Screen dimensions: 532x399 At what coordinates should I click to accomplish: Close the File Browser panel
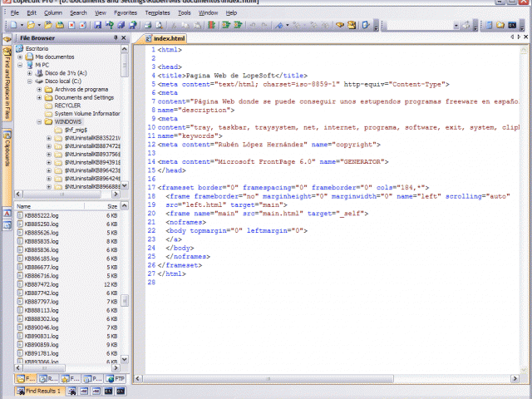[124, 37]
